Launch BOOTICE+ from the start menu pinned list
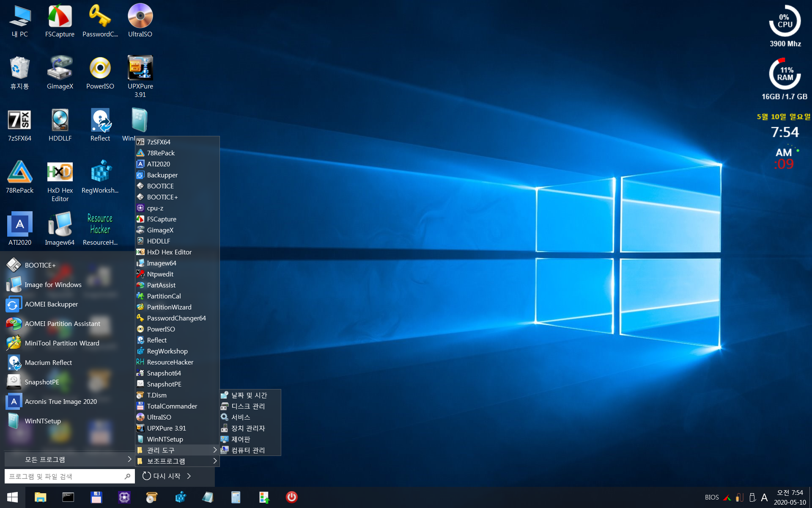812x508 pixels. [x=68, y=265]
